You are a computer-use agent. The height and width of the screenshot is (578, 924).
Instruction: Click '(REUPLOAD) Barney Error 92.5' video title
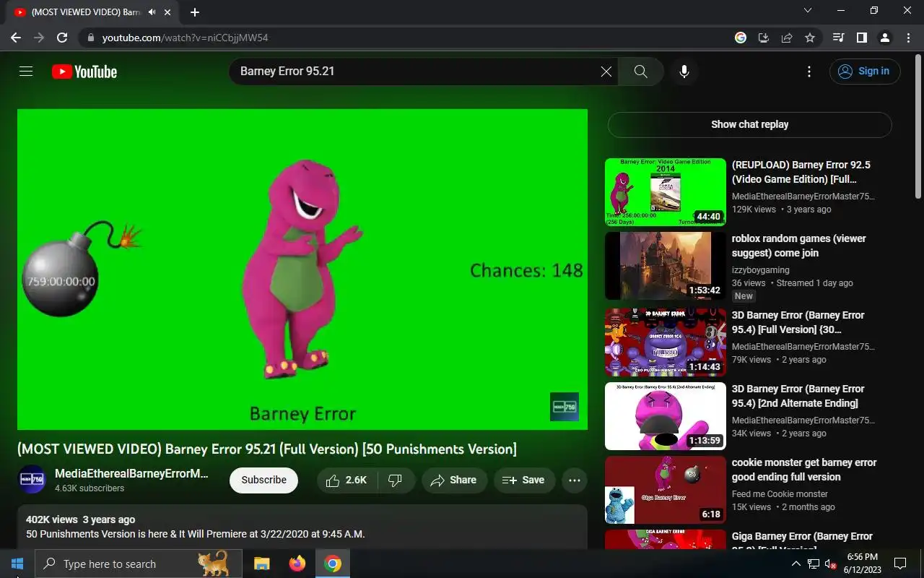(801, 172)
